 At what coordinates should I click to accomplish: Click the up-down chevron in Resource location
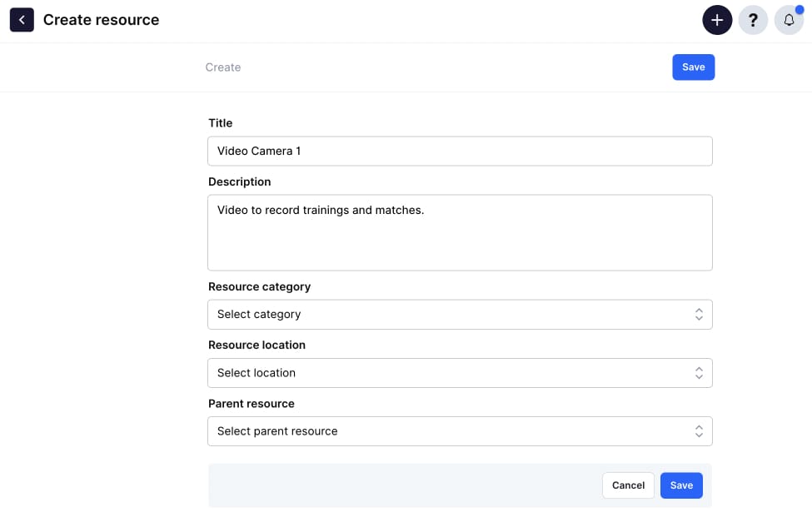[699, 373]
